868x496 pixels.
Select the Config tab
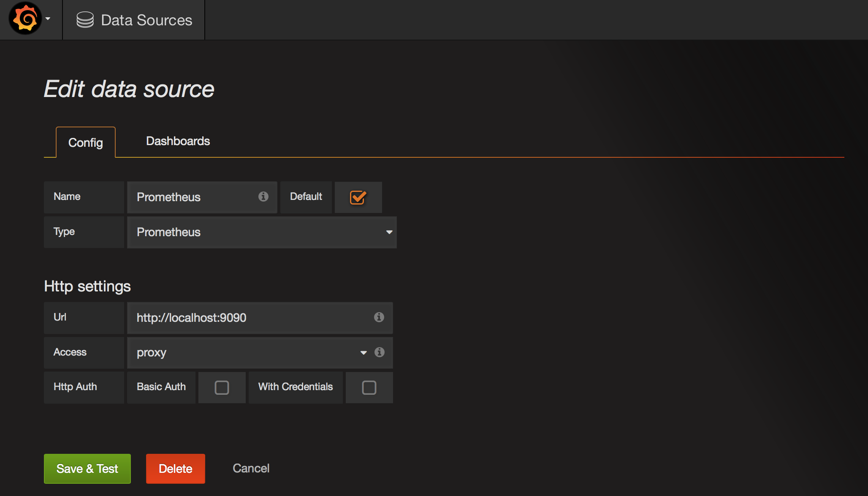pos(85,143)
